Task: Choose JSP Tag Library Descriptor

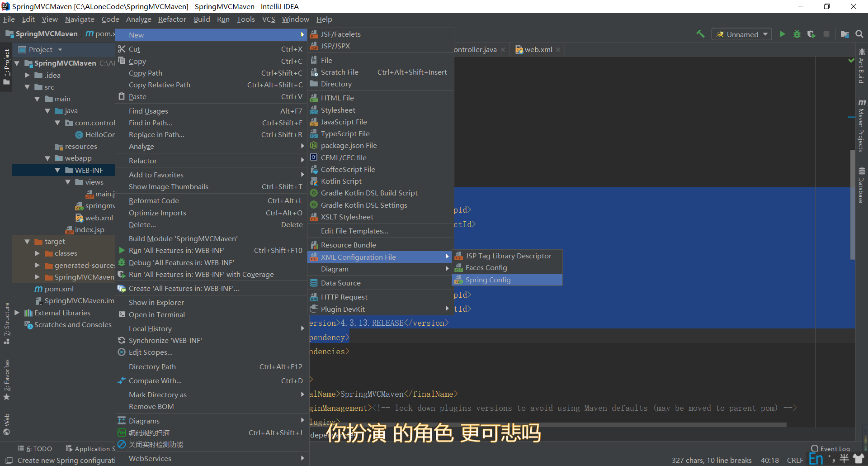Action: click(x=507, y=256)
